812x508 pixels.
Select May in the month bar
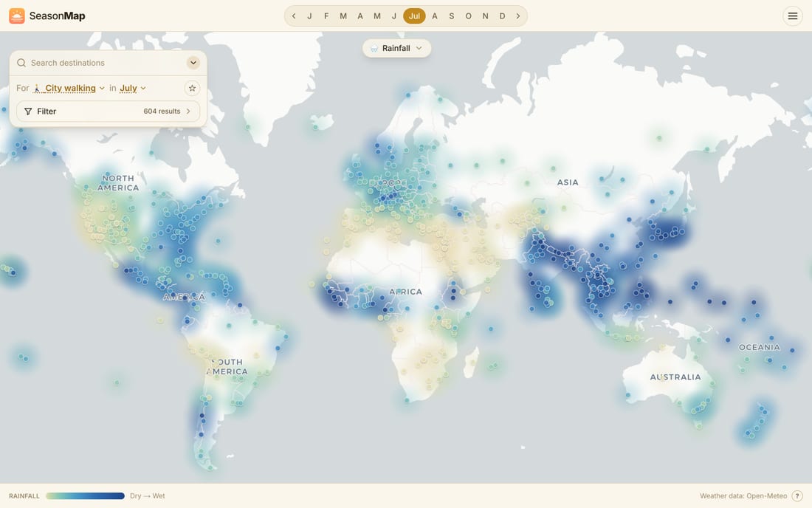pos(377,16)
